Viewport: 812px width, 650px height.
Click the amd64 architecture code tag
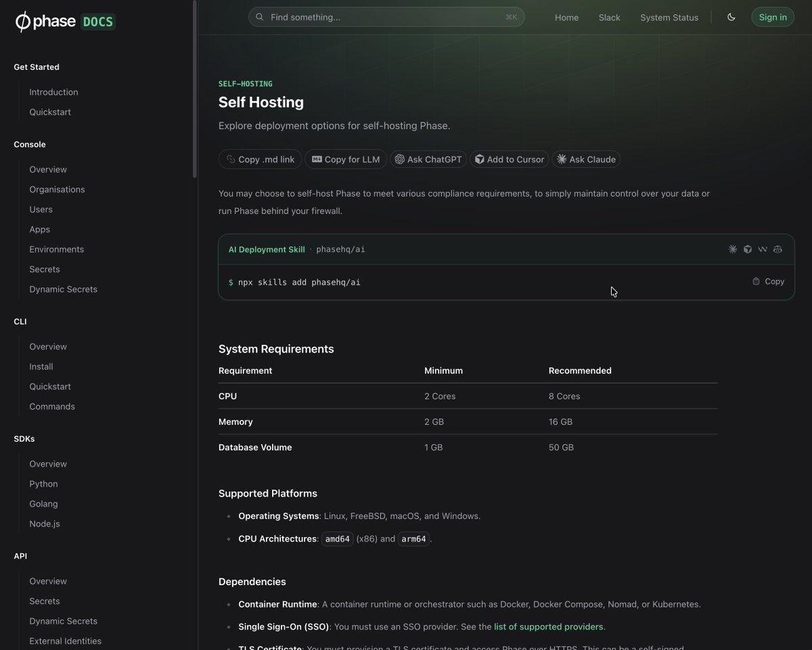(x=337, y=539)
